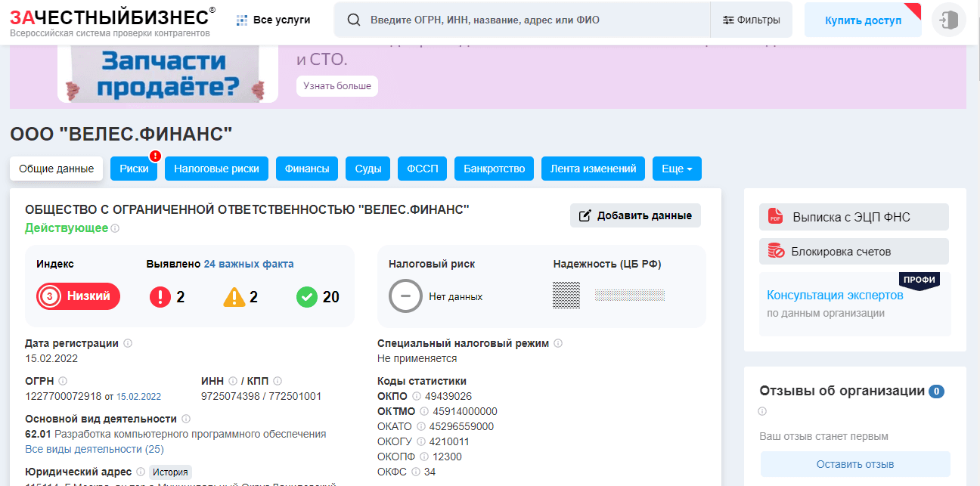Click info icon beside ОГРН label
The height and width of the screenshot is (486, 980).
63,381
